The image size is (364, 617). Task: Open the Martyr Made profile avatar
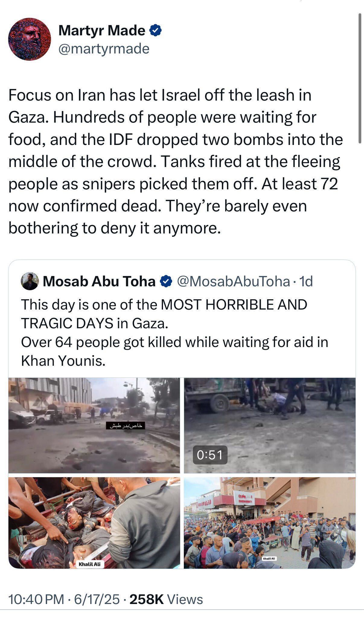click(30, 39)
